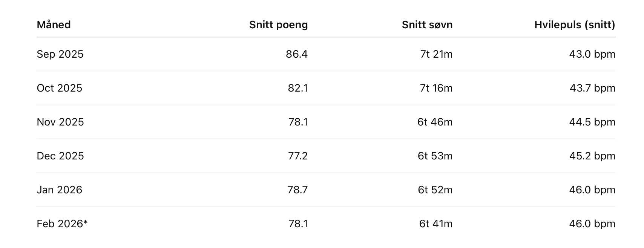The width and height of the screenshot is (644, 248).
Task: Click the 44.5 bpm value
Action: pyautogui.click(x=592, y=122)
